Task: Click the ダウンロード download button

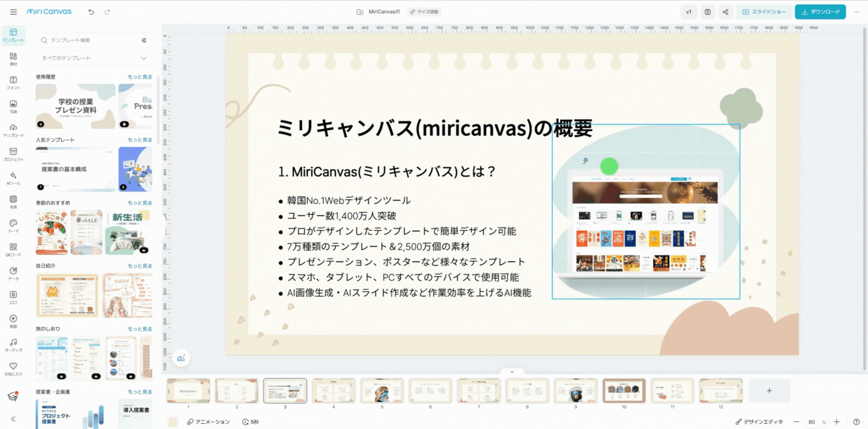Action: (x=821, y=12)
